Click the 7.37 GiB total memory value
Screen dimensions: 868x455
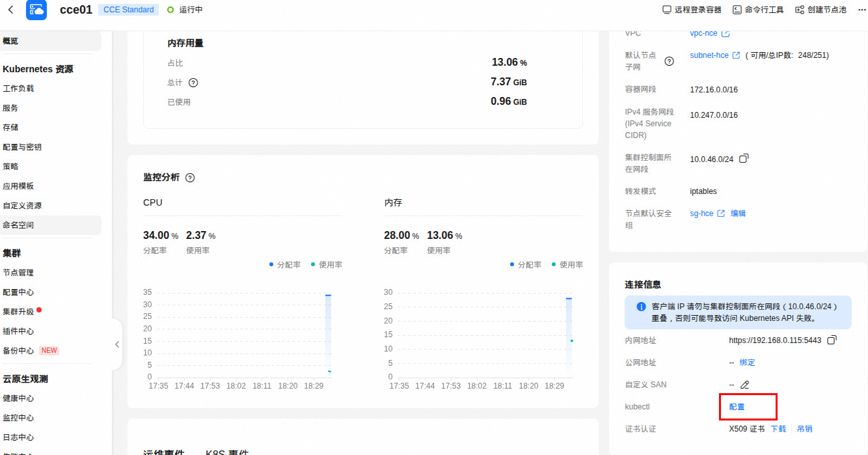coord(509,82)
